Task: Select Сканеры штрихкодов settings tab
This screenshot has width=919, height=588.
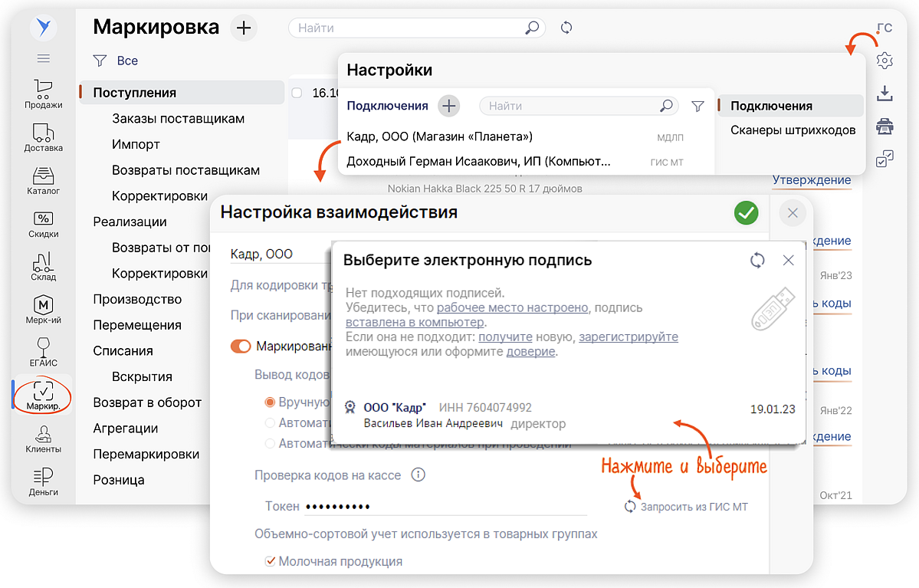Action: coord(793,130)
